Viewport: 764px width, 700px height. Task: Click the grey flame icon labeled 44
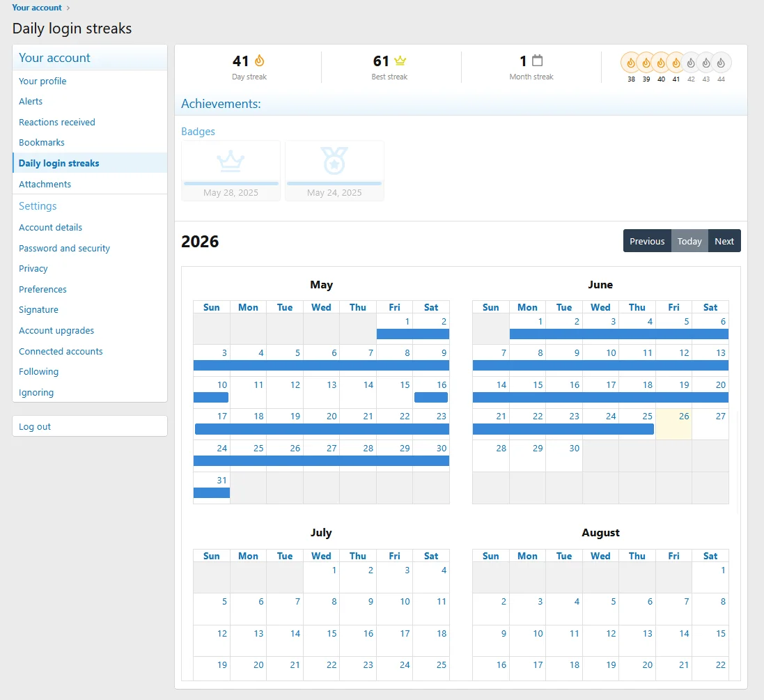point(721,63)
